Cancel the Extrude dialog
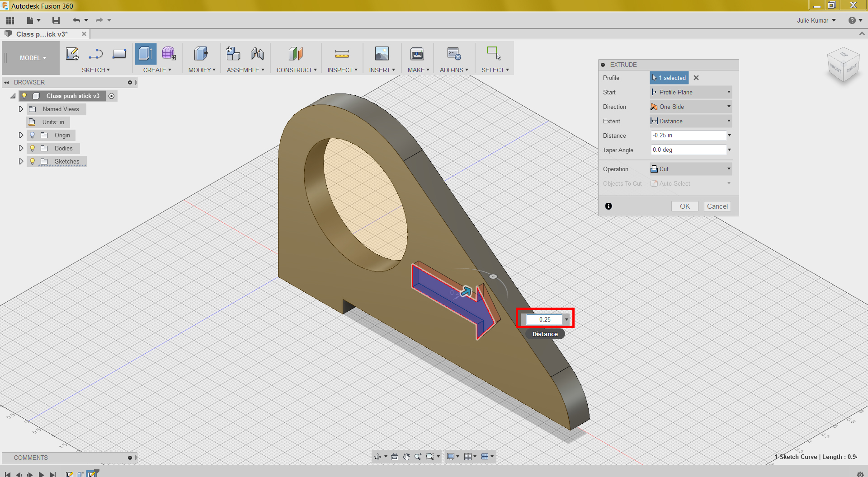This screenshot has height=477, width=868. pos(717,206)
